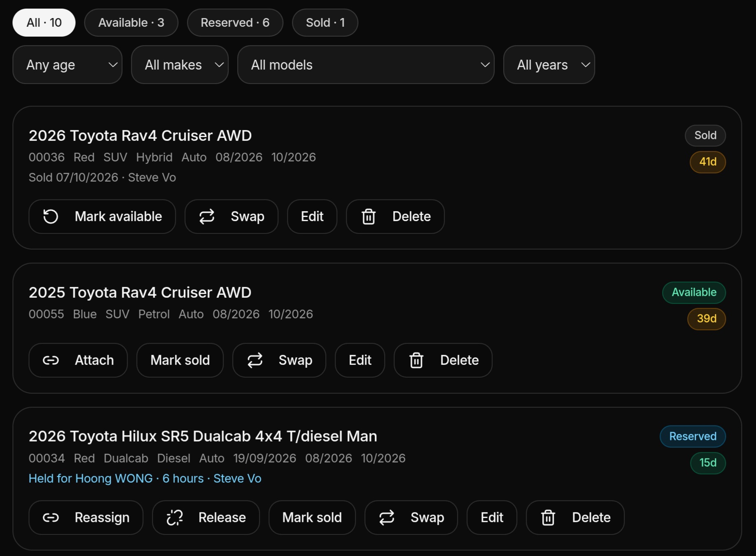Click 2025 Toyota Rav4 Cruiser AWD title
Viewport: 756px width, 556px height.
(x=140, y=292)
